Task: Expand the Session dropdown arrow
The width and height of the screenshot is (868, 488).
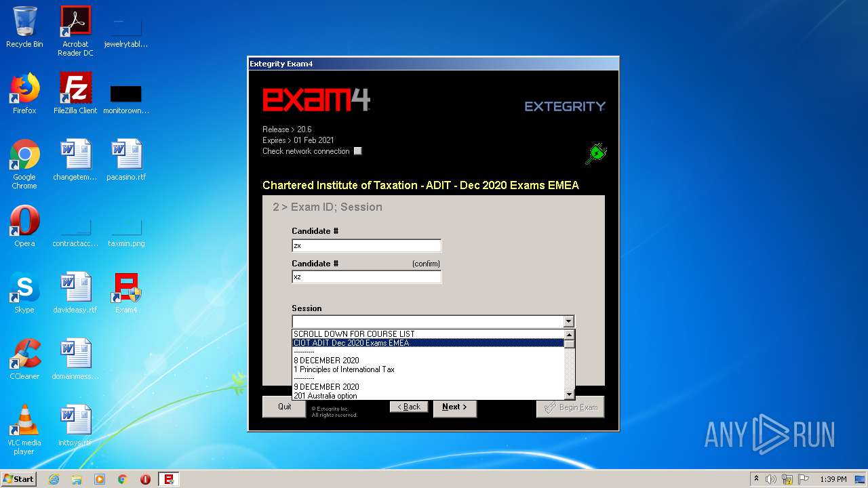Action: tap(568, 321)
